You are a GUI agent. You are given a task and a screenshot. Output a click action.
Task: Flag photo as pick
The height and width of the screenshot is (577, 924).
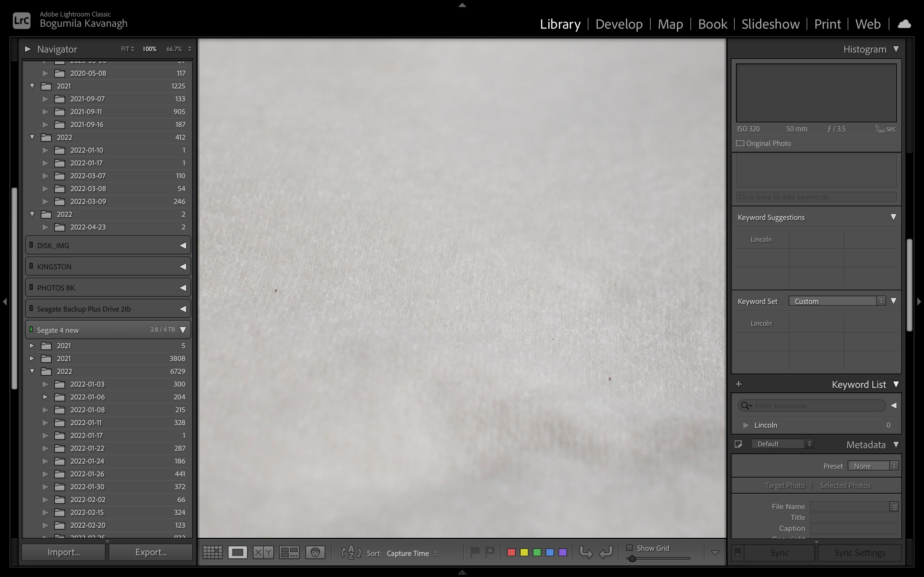point(475,552)
